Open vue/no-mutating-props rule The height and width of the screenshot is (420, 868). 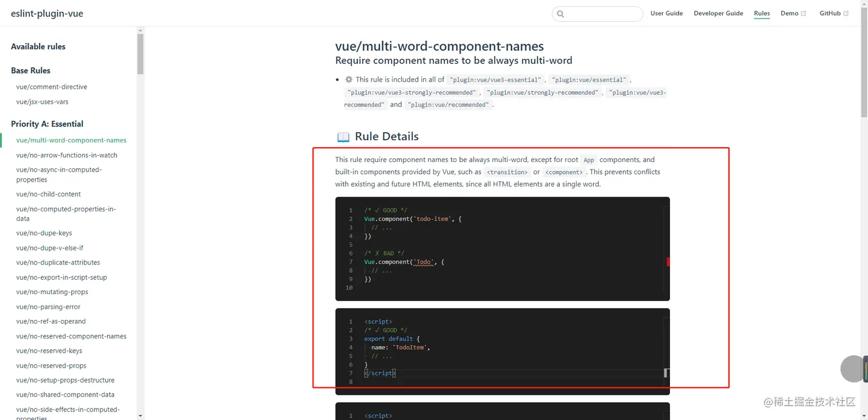(x=52, y=292)
